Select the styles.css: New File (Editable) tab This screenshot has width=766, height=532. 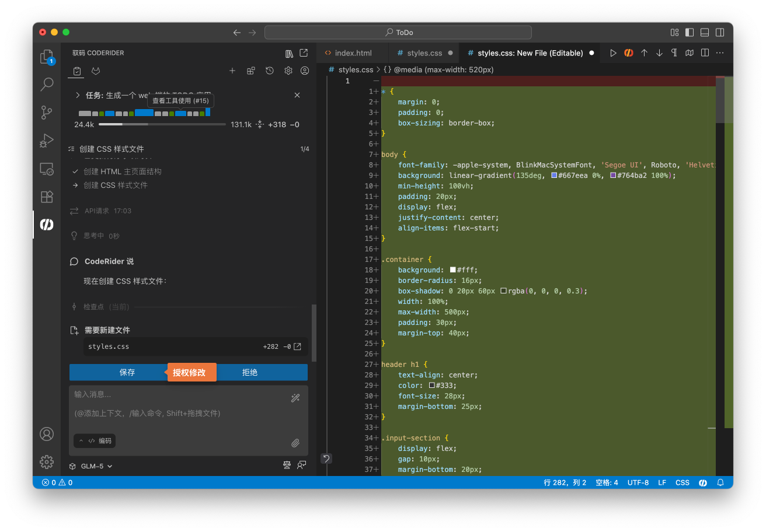tap(530, 53)
